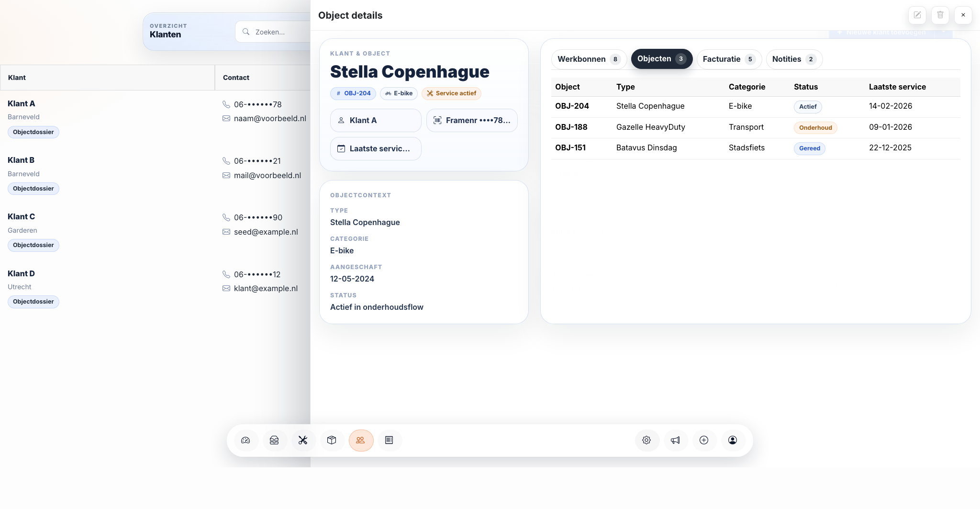Open the Facturatie tab
The image size is (980, 509).
[x=729, y=59]
